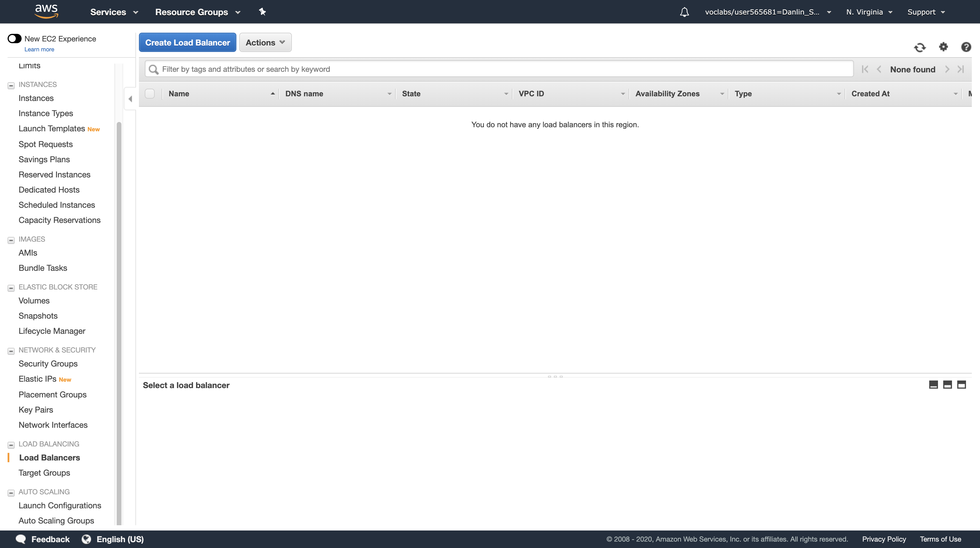Open the Actions dropdown
Screen dimensions: 980x548
(265, 42)
